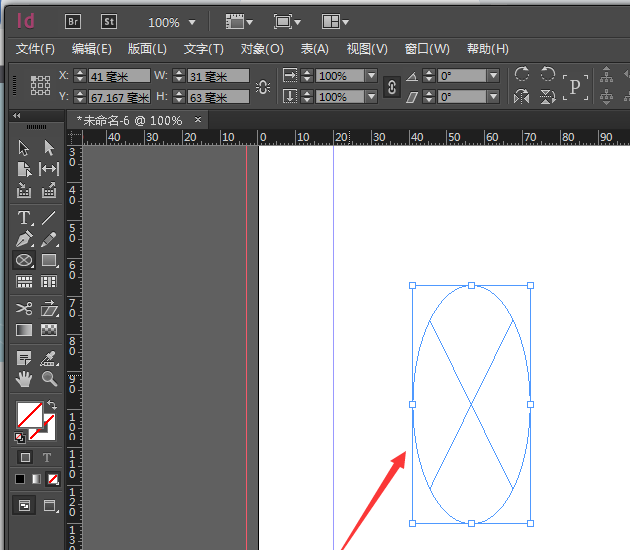Open the scale X percentage dropdown

(x=371, y=76)
